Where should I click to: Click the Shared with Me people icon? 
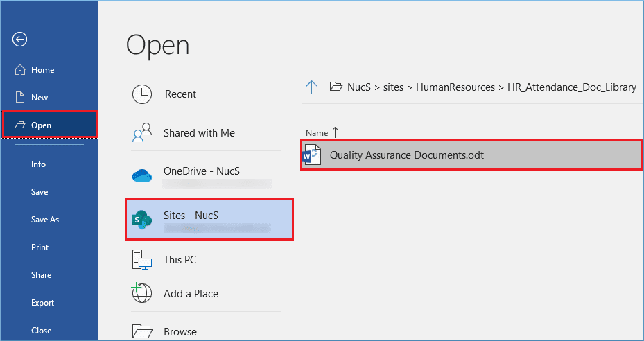coord(142,132)
